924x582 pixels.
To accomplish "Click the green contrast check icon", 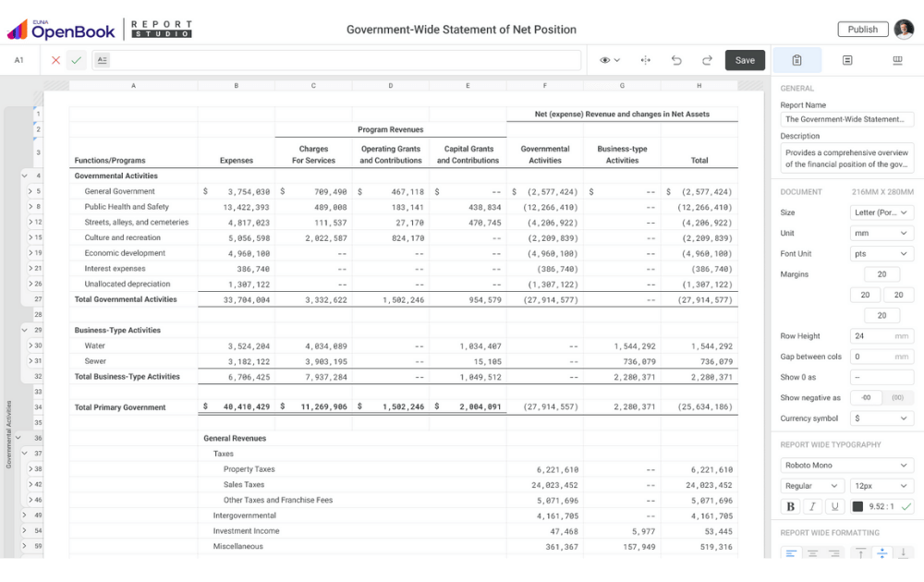I will pos(906,506).
